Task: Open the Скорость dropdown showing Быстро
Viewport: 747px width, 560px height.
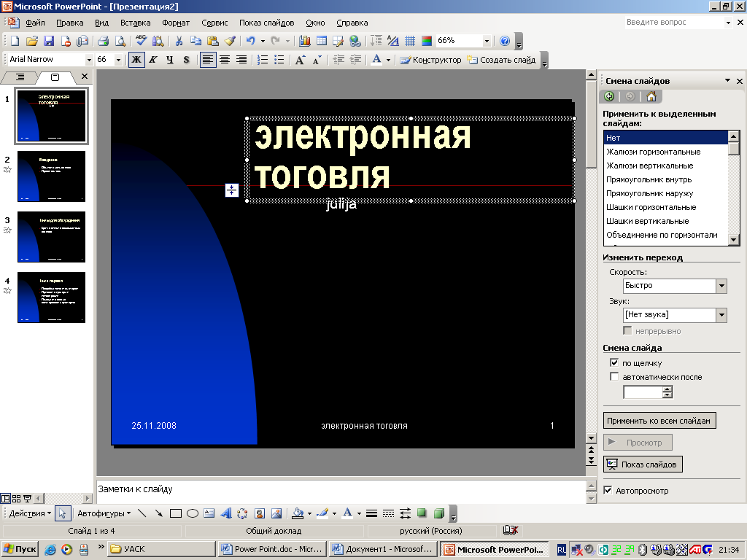Action: [x=721, y=286]
